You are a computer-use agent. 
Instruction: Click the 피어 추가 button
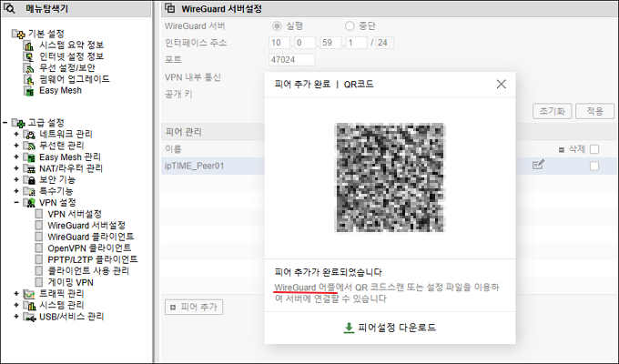(194, 307)
